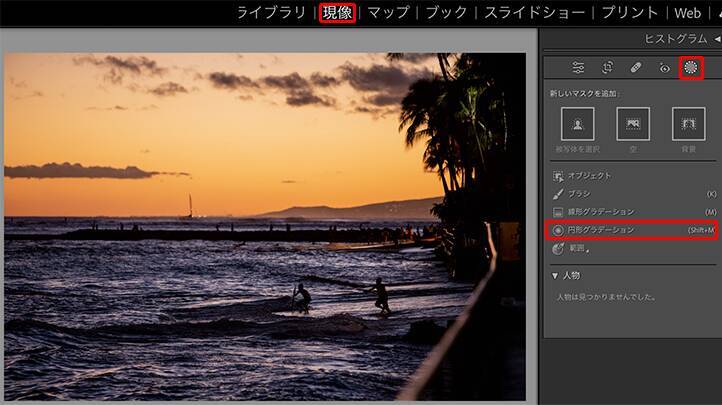The height and width of the screenshot is (405, 722).
Task: Collapse the ヒストグラム panel
Action: click(716, 38)
